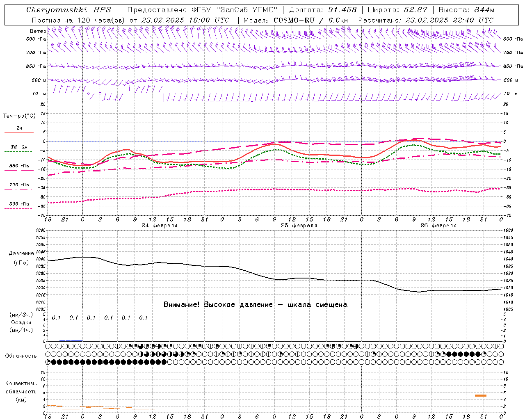Click the 'Облачность' cloud cover label
This screenshot has width=525, height=420.
[x=21, y=356]
